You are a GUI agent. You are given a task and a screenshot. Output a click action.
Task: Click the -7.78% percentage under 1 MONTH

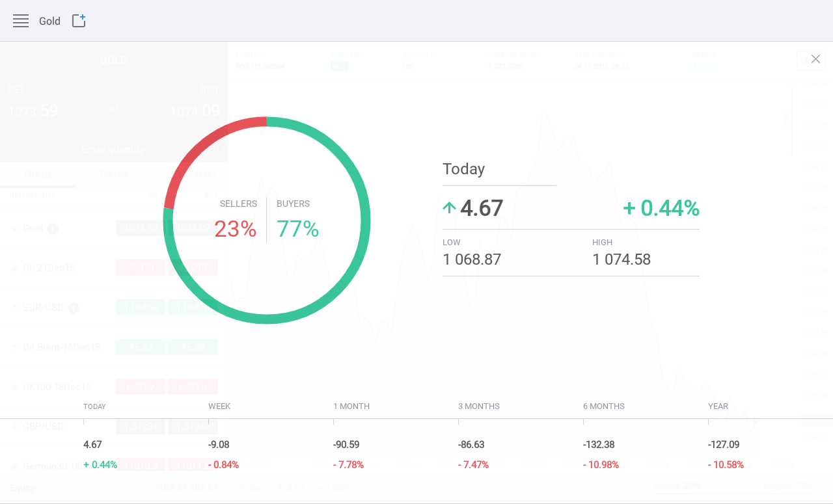pyautogui.click(x=349, y=465)
